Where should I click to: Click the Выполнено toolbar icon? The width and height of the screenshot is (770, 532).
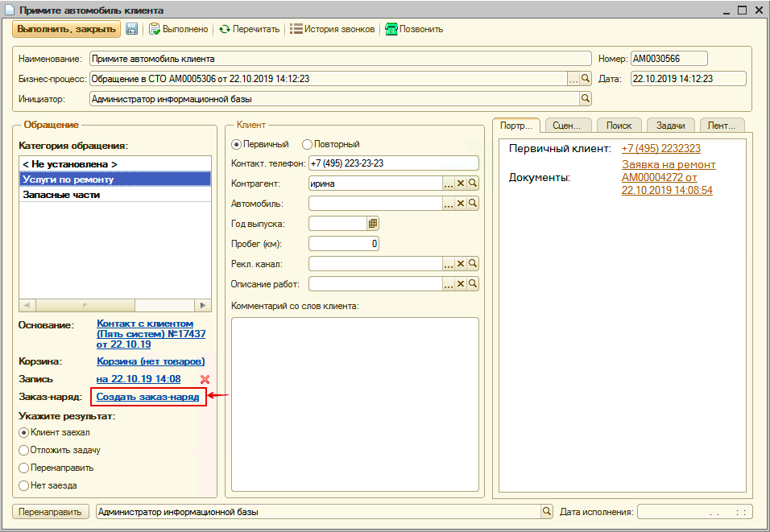[x=154, y=29]
